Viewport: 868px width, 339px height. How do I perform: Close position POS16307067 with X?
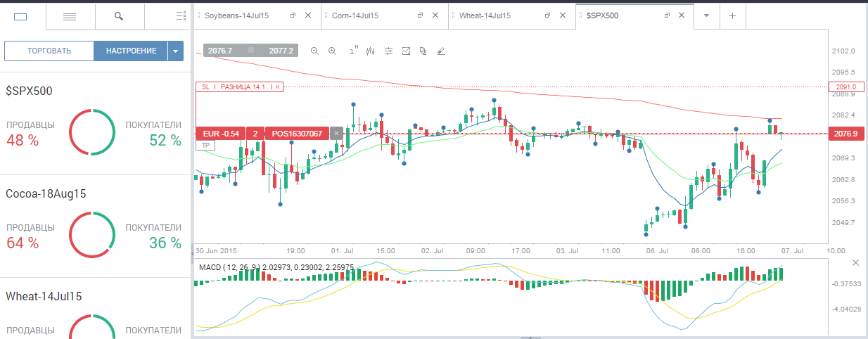pyautogui.click(x=336, y=133)
